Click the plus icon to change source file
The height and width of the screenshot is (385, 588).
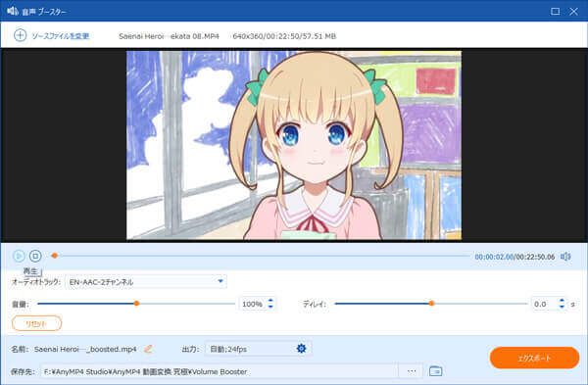20,35
